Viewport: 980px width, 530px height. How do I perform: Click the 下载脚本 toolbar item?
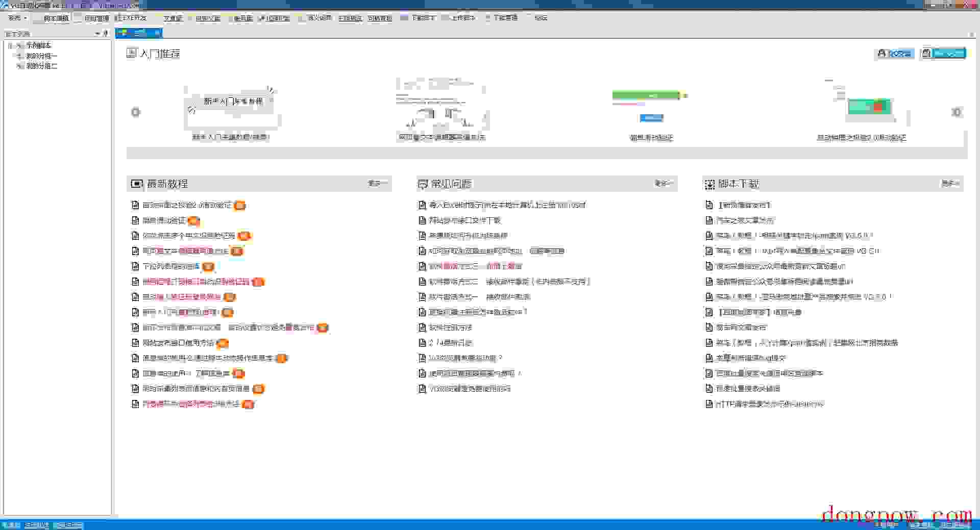(419, 18)
